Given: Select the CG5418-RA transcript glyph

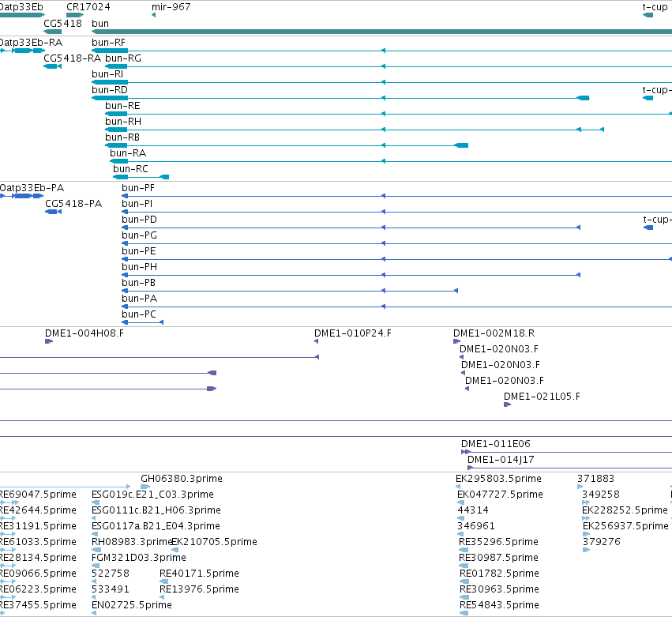Looking at the screenshot, I should (x=52, y=66).
